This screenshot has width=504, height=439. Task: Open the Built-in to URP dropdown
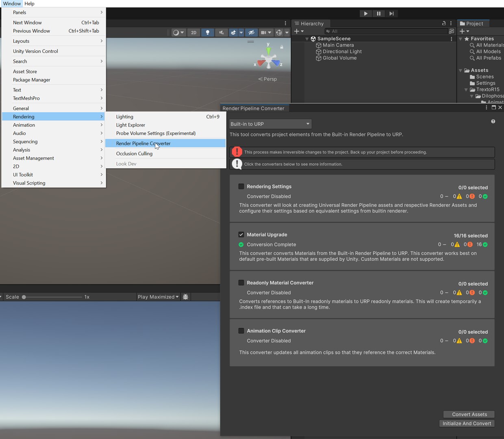click(x=270, y=124)
